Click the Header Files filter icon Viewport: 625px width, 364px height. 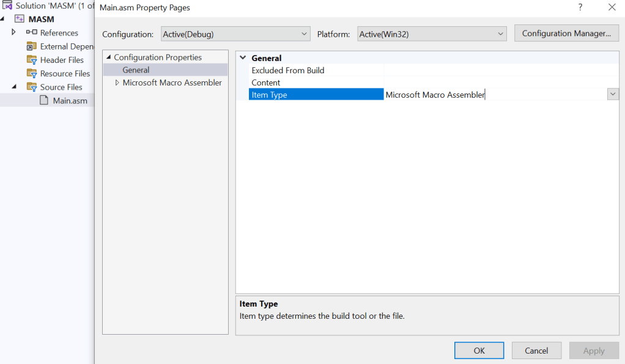click(x=31, y=60)
